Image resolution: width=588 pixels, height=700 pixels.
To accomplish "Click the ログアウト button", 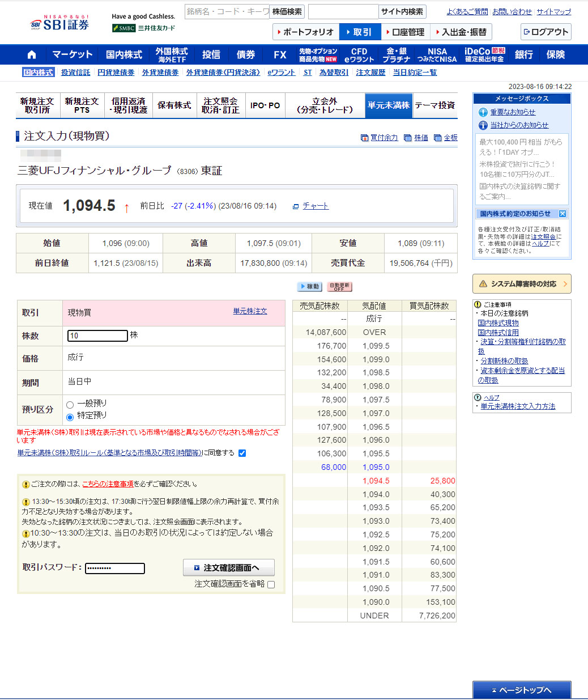I will coord(546,32).
